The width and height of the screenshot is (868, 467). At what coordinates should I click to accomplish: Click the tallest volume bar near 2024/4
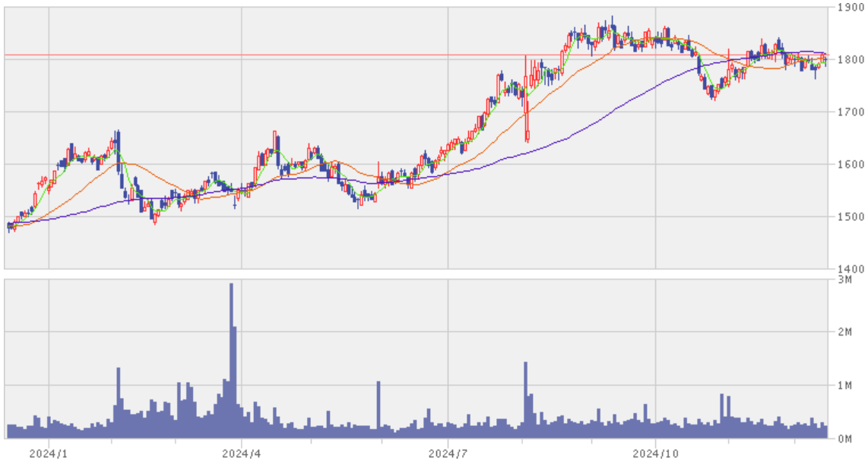point(231,361)
